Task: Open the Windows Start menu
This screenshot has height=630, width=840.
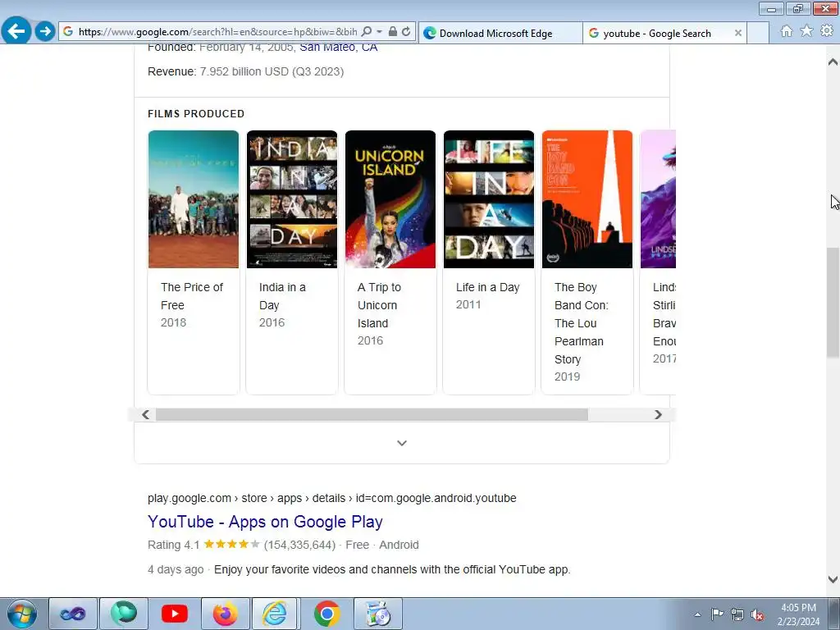Action: click(22, 614)
